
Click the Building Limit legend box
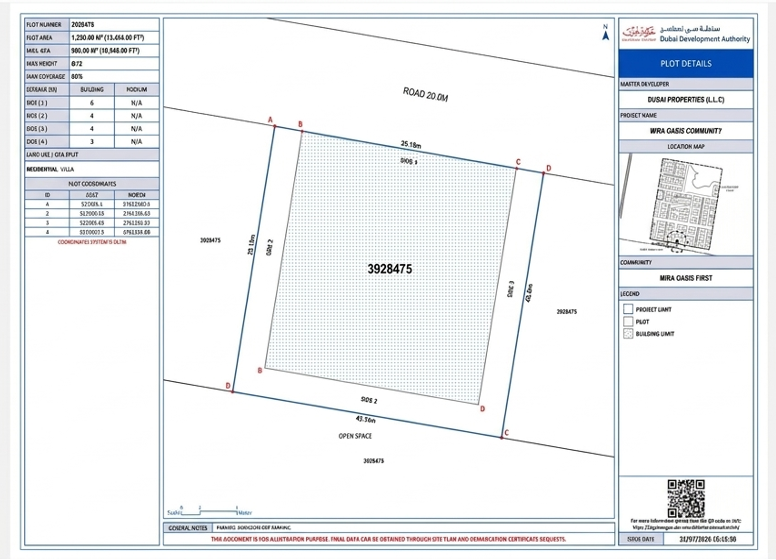point(628,334)
